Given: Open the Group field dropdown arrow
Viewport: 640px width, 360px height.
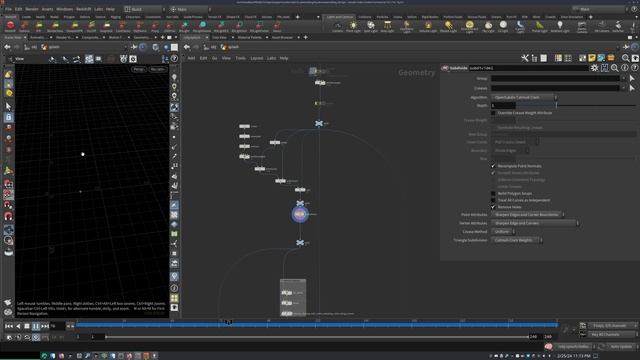Looking at the screenshot, I should [623, 78].
